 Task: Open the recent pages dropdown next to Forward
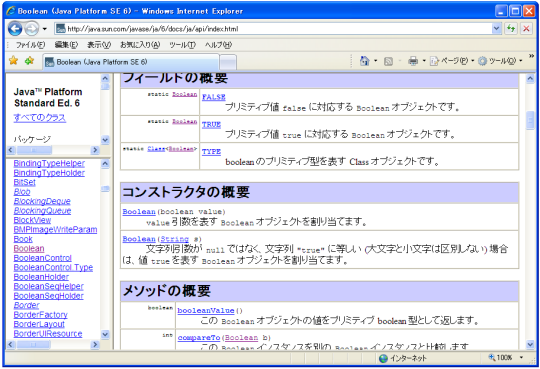point(44,29)
